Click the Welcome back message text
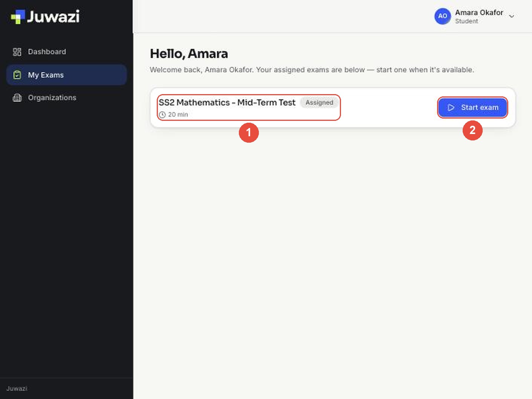 coord(312,70)
